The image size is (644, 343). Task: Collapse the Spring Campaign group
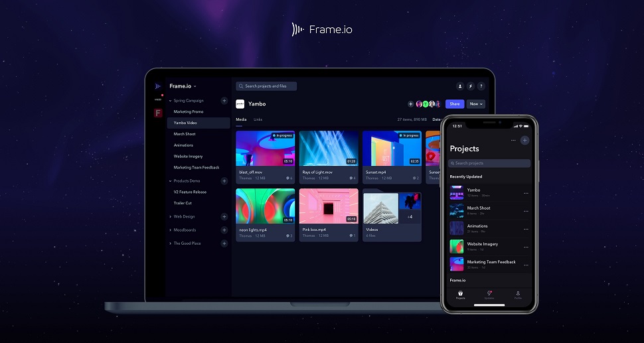(x=171, y=101)
